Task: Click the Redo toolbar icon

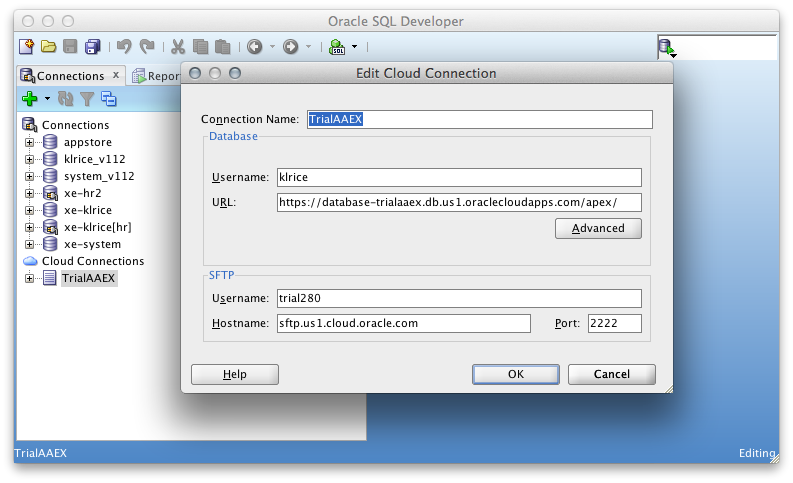Action: point(147,47)
